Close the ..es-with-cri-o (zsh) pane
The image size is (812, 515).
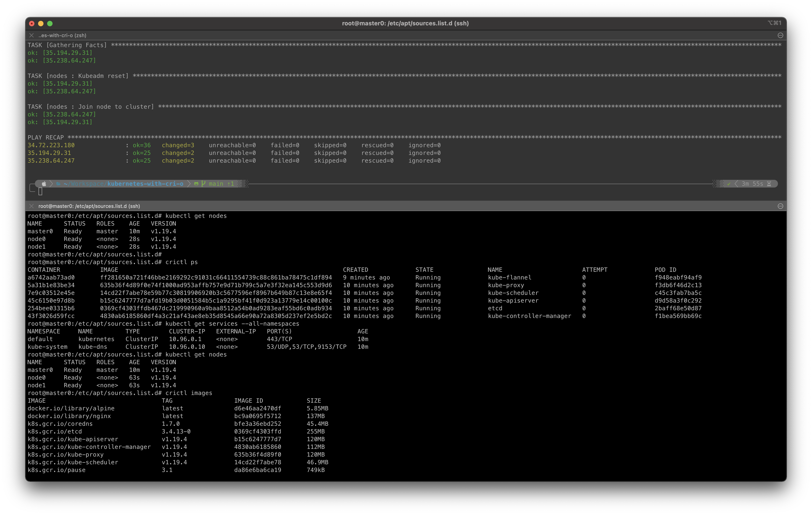click(x=31, y=35)
